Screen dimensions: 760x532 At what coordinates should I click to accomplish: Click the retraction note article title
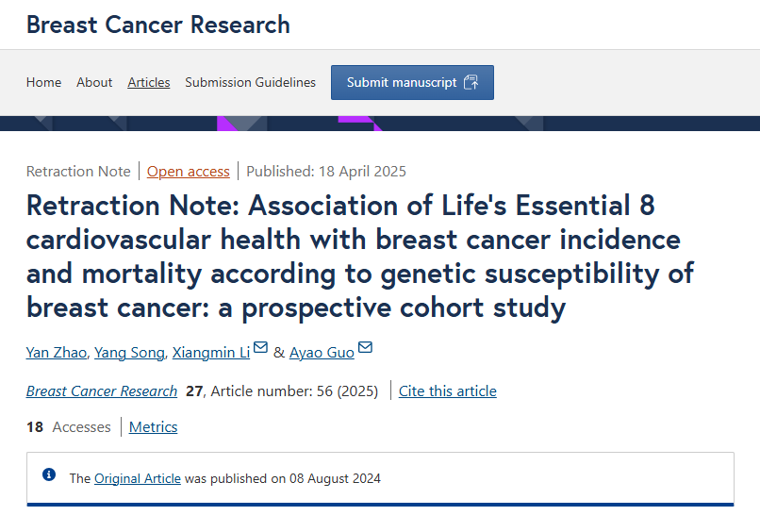(360, 257)
